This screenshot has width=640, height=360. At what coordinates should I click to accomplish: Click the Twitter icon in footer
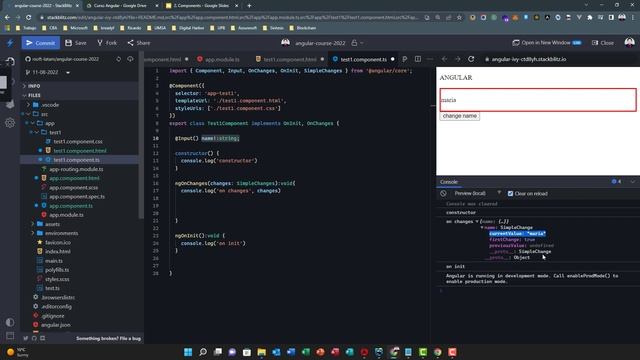[26, 338]
